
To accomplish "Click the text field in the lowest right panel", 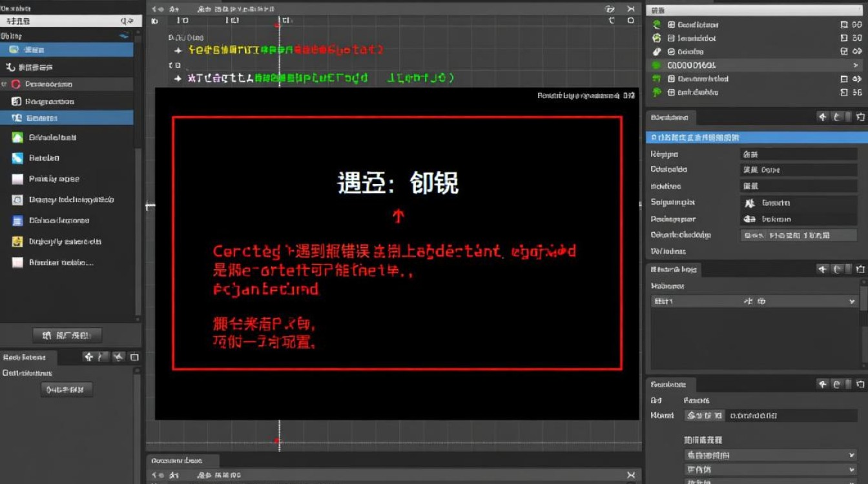I will pyautogui.click(x=792, y=416).
